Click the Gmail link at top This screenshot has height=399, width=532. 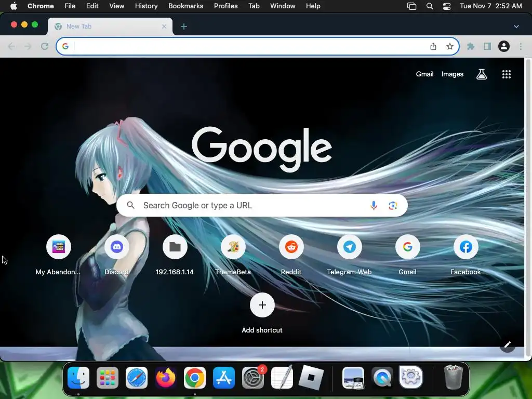point(424,74)
